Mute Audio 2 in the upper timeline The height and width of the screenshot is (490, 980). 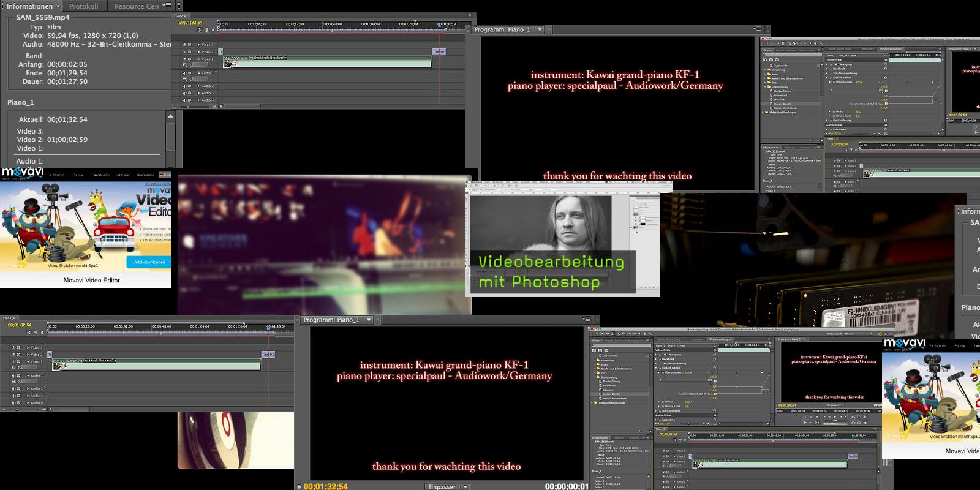[184, 86]
